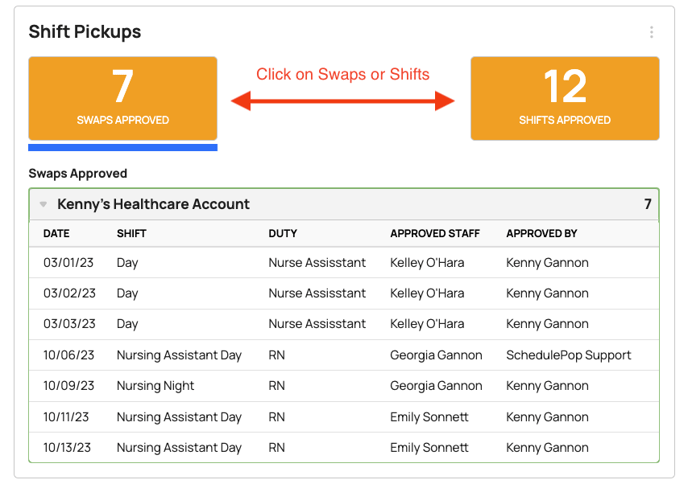Click Nurse Assisstant duty in 03/01/23 row
Screen dimensions: 688x484
317,263
